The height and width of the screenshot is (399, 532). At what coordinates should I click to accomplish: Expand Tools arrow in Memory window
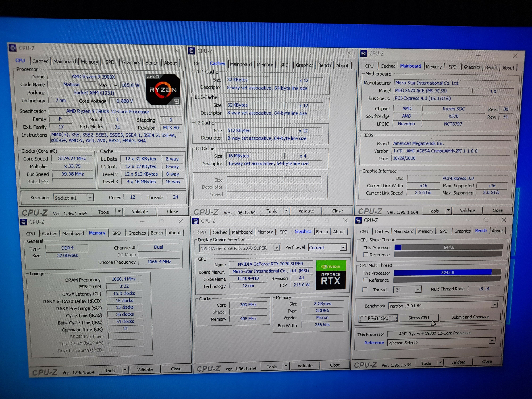pos(125,370)
